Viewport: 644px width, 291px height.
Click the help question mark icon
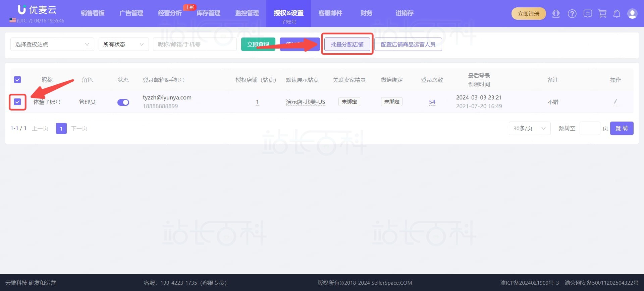tap(572, 14)
